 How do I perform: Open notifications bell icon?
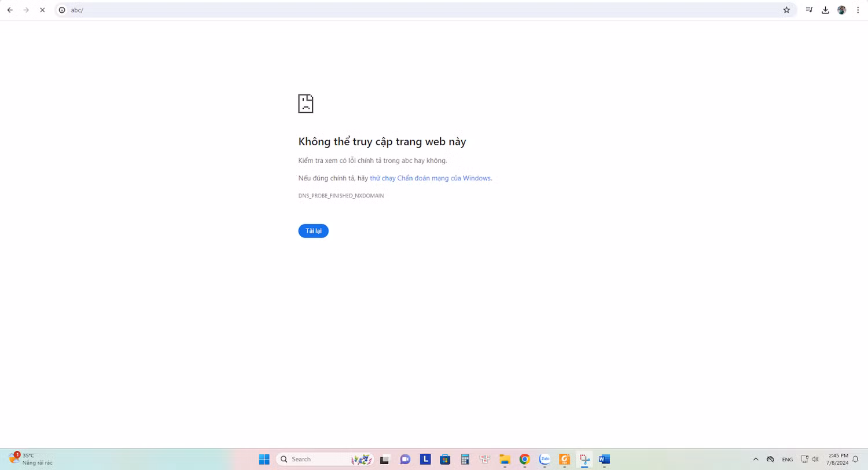coord(855,459)
